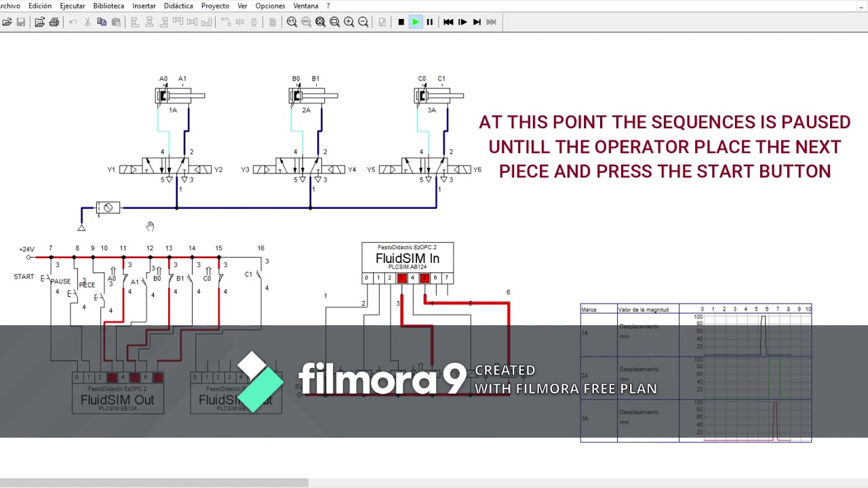This screenshot has height=488, width=868.
Task: Click the Save diskette icon
Action: [x=21, y=22]
